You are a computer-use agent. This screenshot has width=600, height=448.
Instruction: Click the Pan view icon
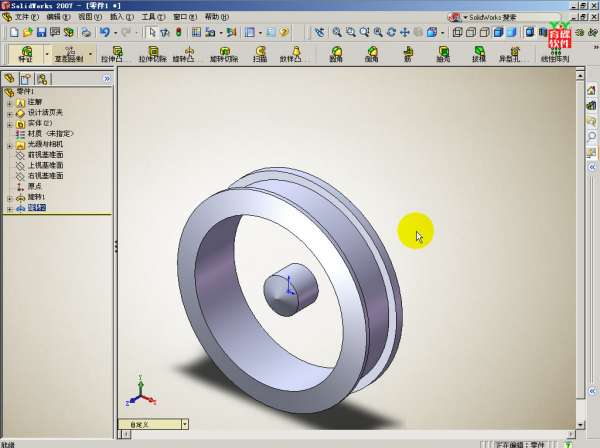(x=403, y=32)
